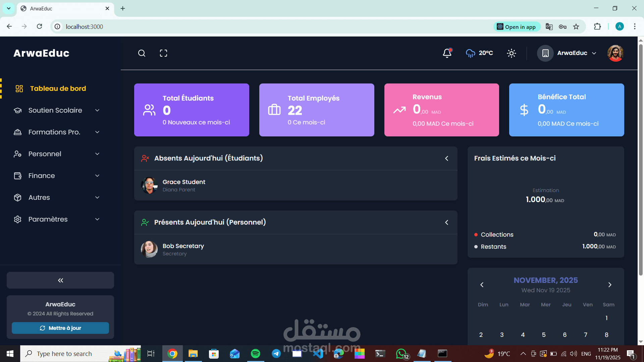644x362 pixels.
Task: Click the search magnifier icon
Action: point(142,53)
